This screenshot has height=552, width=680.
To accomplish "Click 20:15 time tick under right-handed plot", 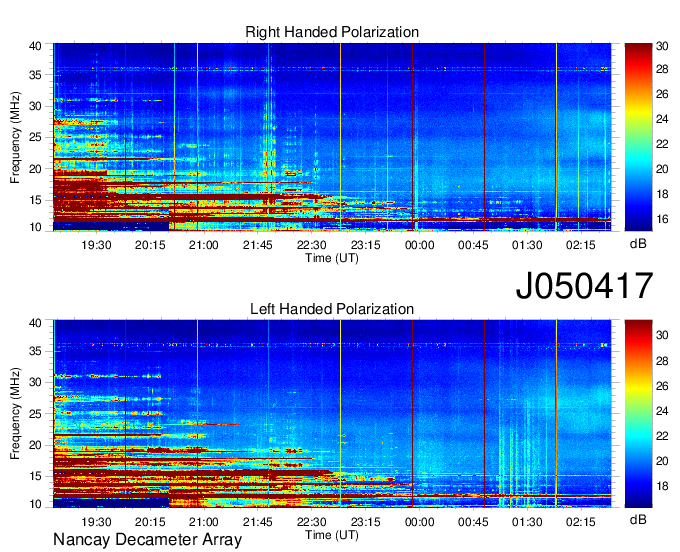I will pos(150,245).
